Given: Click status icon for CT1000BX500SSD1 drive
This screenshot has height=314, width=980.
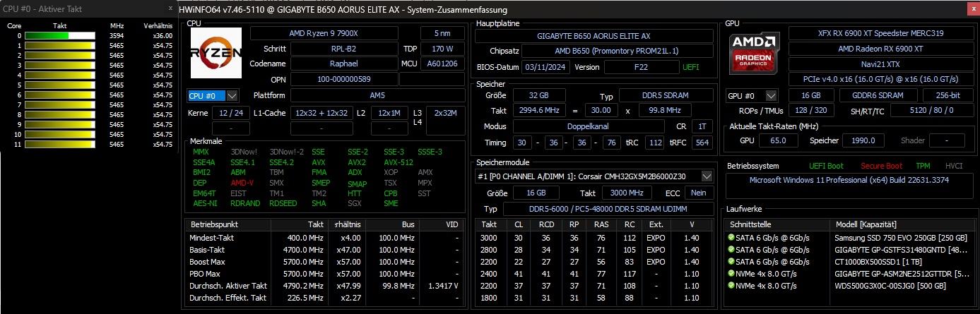Looking at the screenshot, I should 731,262.
